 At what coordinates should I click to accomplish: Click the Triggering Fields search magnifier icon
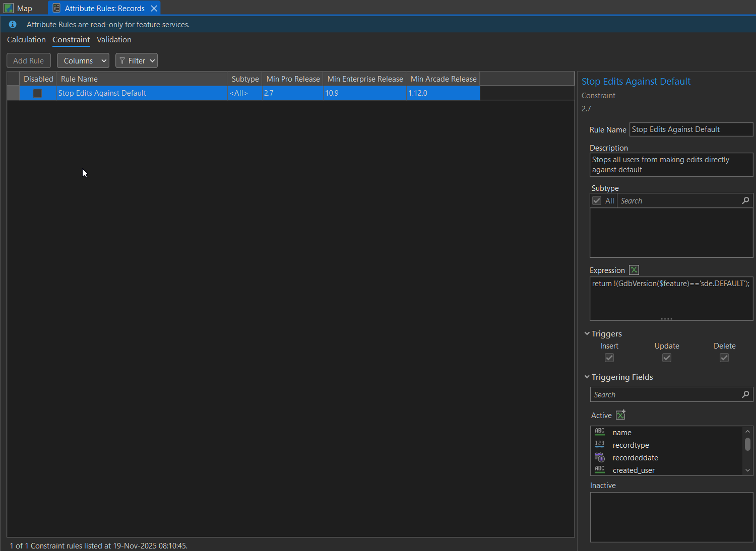coord(745,394)
